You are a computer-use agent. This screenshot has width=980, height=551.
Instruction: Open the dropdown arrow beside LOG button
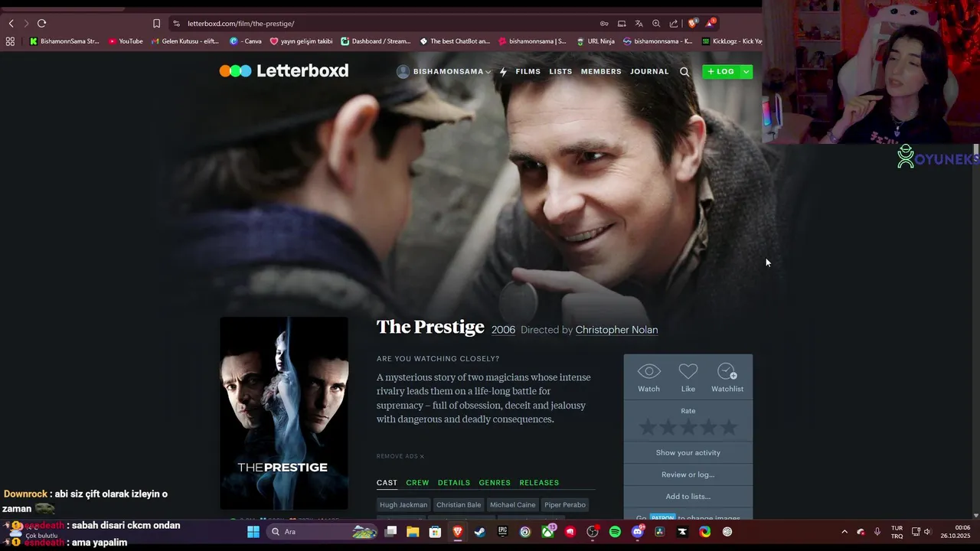click(746, 72)
